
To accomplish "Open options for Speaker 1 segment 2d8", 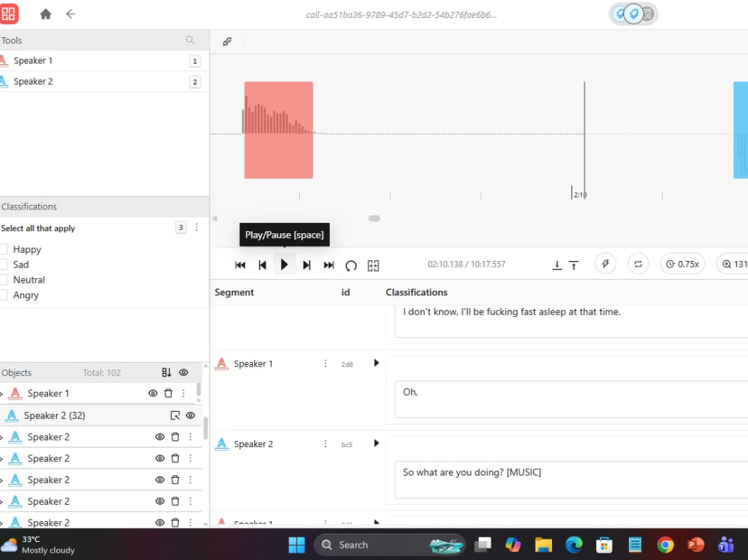I will (325, 364).
